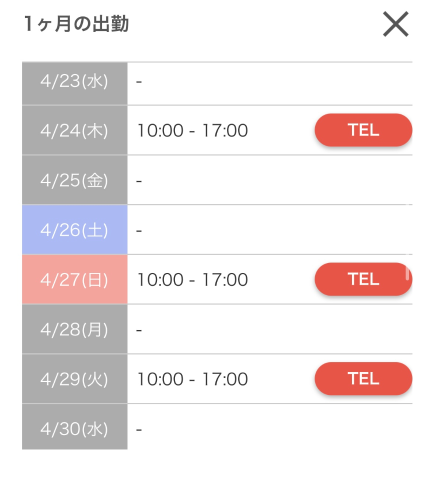Click 10:00 - 17:00 time on 4/27
Viewport: 434px width, 480px height.
pos(192,279)
